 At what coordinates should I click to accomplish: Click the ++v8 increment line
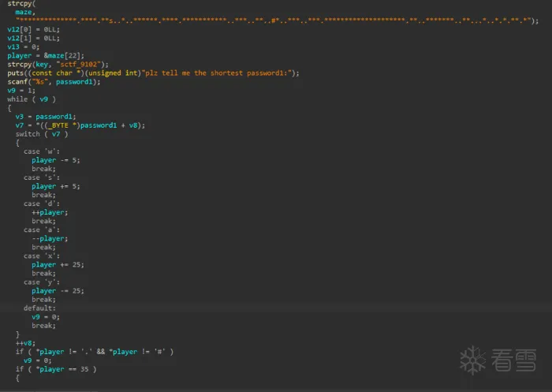click(25, 342)
